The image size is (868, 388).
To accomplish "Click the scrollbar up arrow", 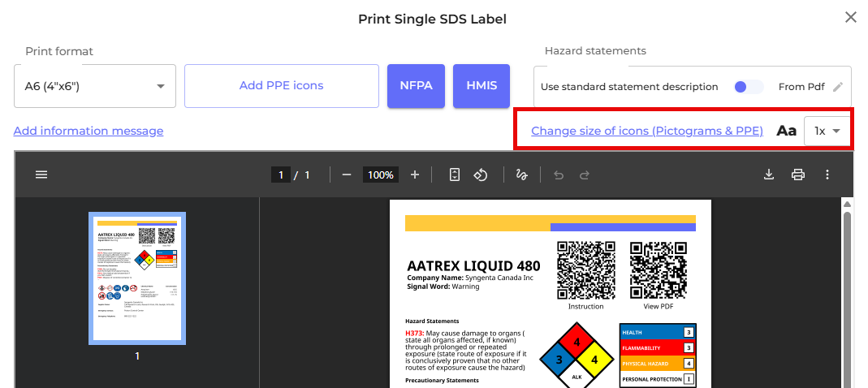I will pyautogui.click(x=846, y=205).
